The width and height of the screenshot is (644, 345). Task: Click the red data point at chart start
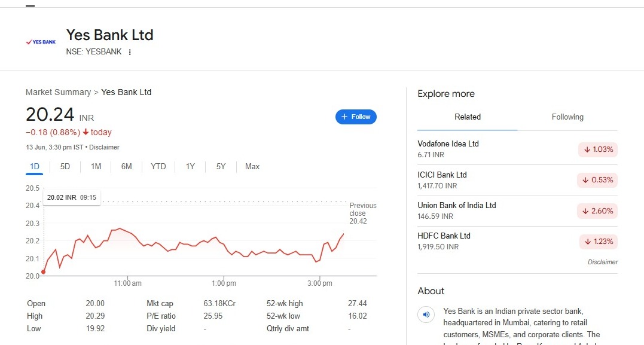(44, 272)
